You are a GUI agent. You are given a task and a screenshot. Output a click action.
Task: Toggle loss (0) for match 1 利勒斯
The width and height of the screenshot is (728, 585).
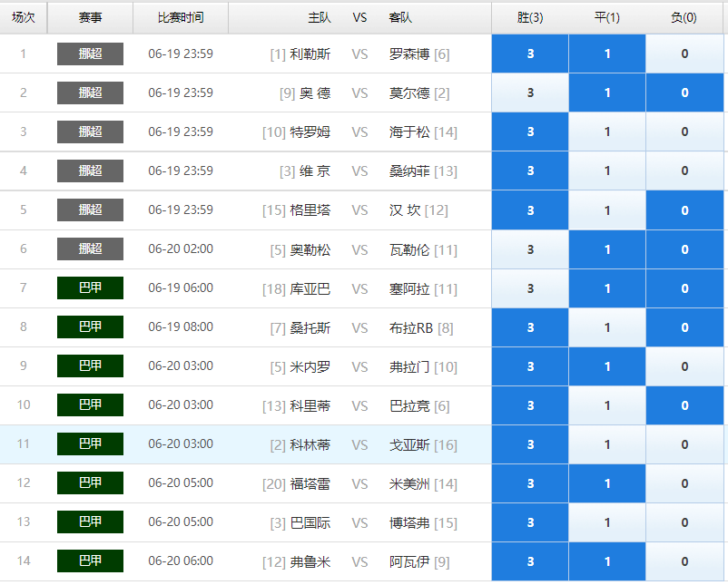click(x=684, y=54)
